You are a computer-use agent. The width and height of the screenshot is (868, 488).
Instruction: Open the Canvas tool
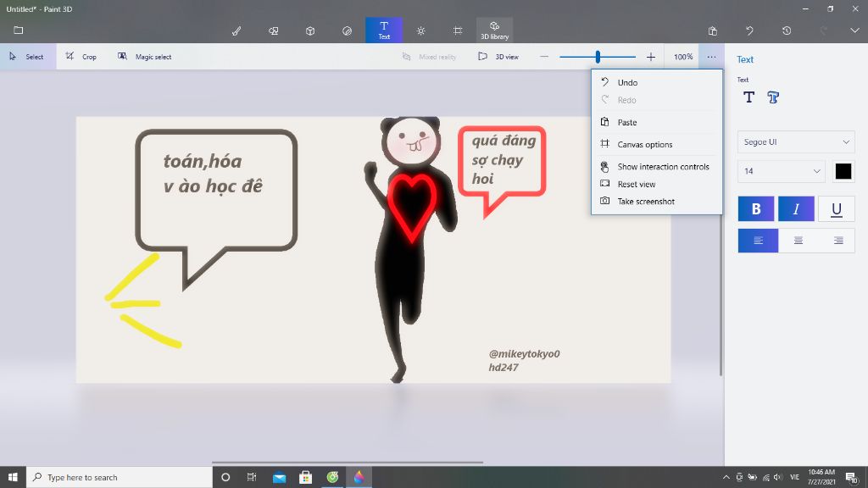coord(458,30)
